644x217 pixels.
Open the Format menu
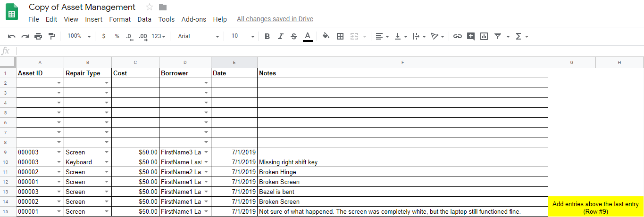click(x=120, y=19)
